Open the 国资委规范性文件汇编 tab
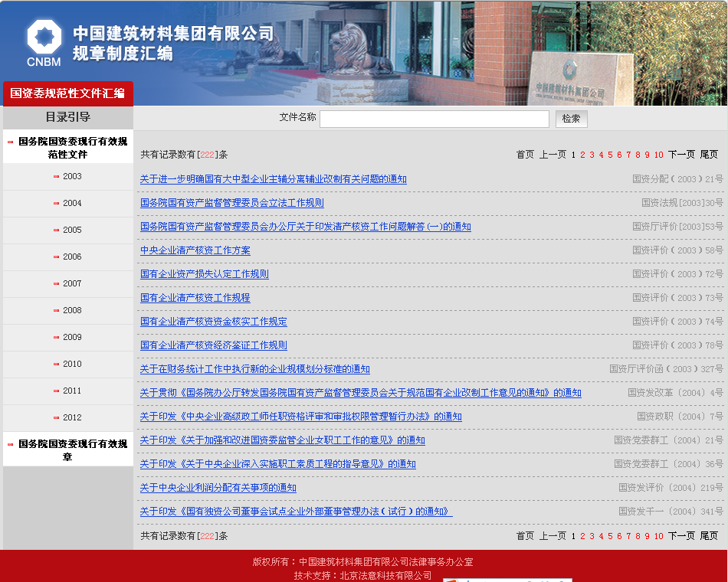This screenshot has height=582, width=728. coord(67,93)
